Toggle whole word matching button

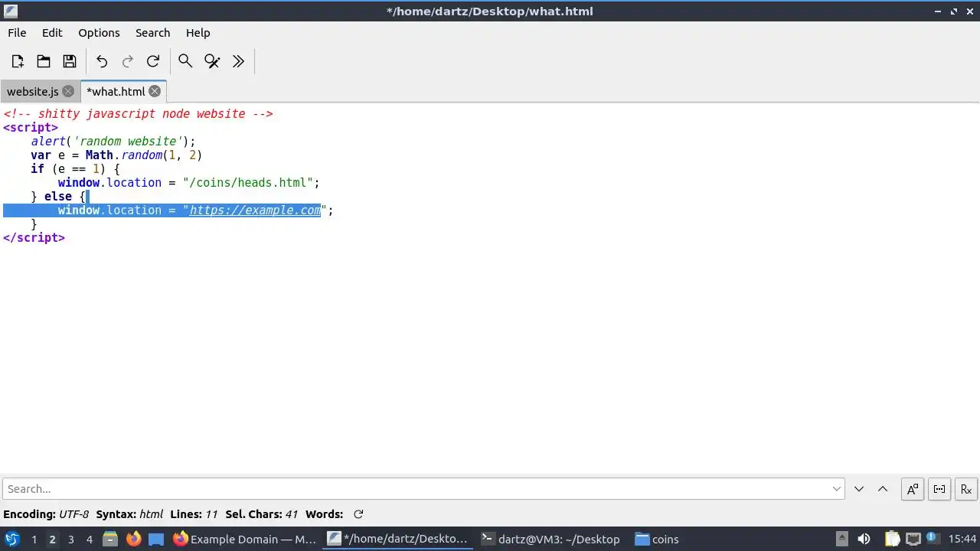point(939,489)
